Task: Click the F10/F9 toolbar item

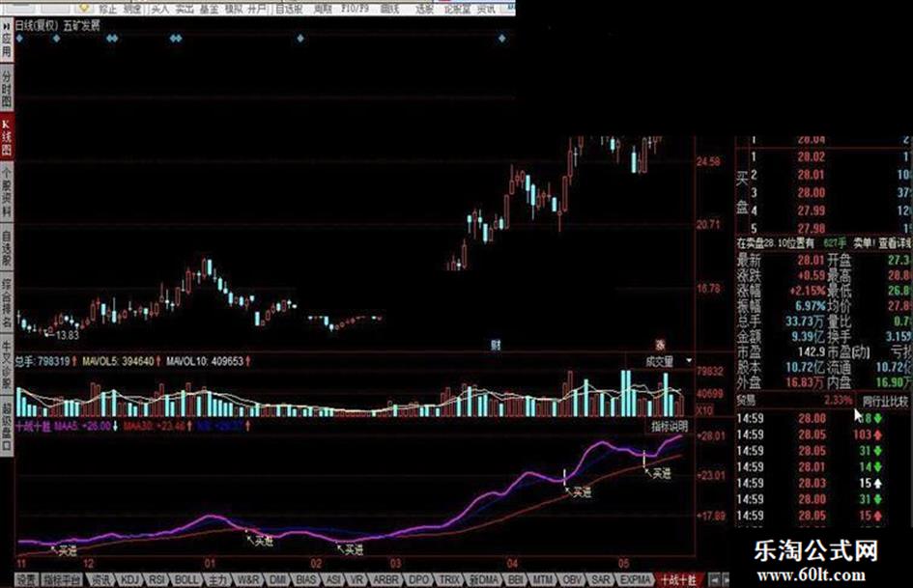Action: 356,9
